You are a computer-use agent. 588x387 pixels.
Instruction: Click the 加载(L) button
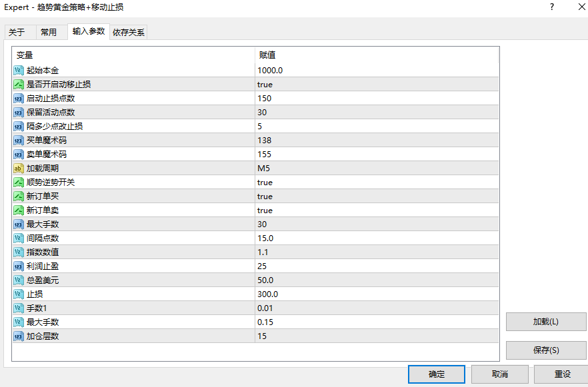click(546, 322)
